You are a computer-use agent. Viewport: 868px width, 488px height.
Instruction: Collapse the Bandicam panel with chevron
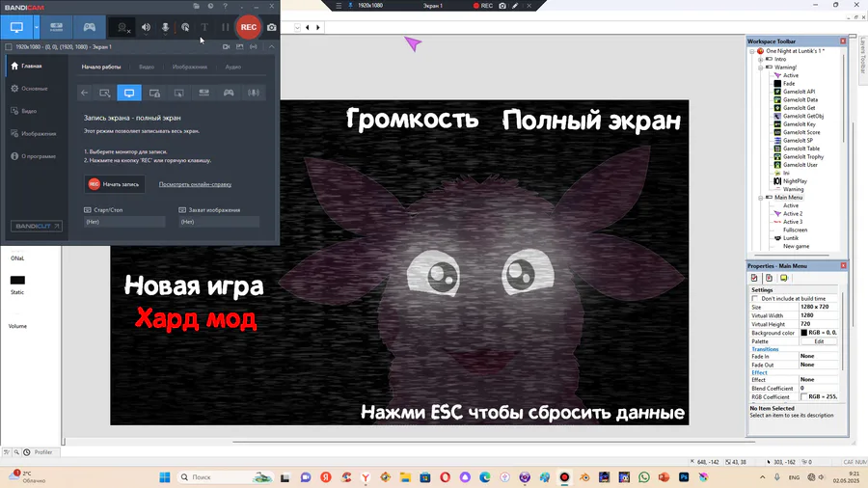pos(272,47)
